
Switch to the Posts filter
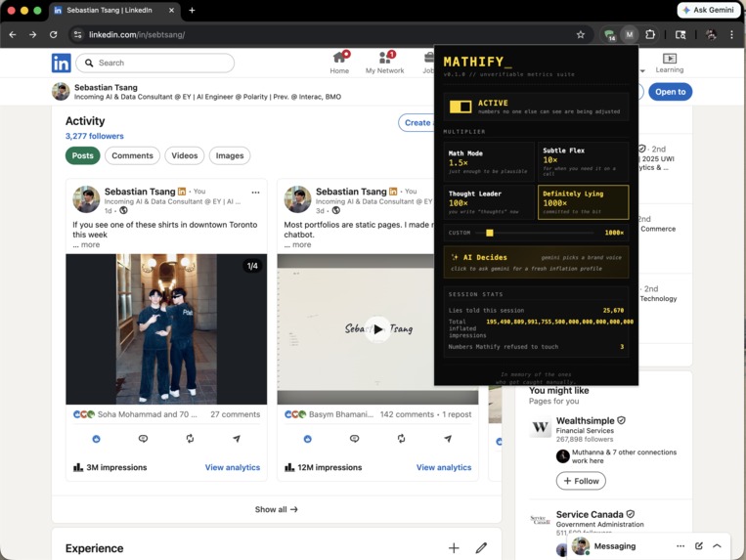coord(83,155)
